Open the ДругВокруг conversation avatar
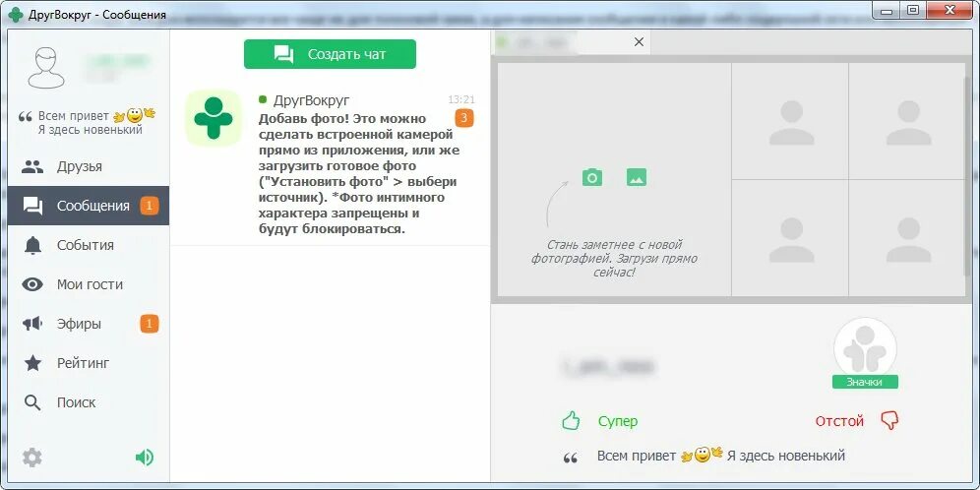The width and height of the screenshot is (980, 490). (214, 118)
